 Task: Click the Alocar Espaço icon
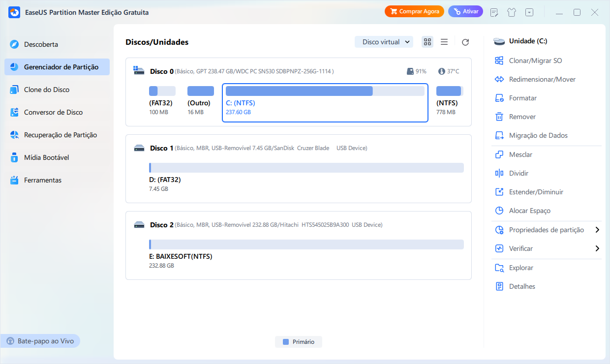[499, 211]
